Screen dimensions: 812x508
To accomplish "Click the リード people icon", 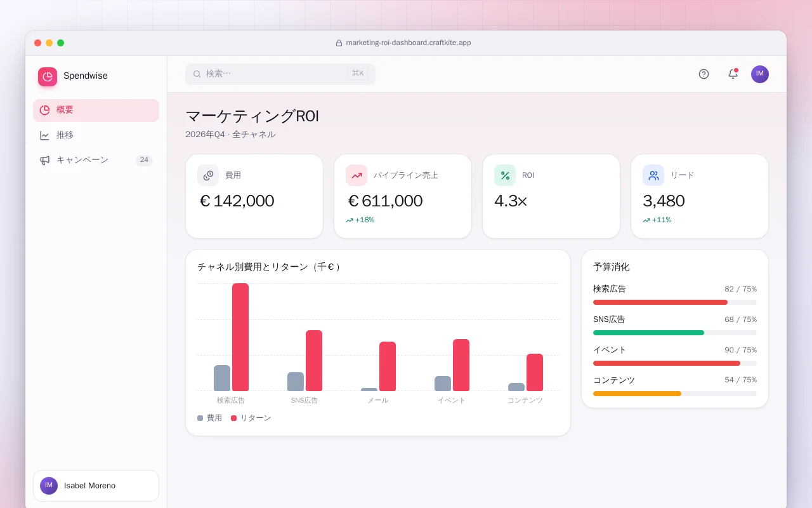I will point(653,175).
